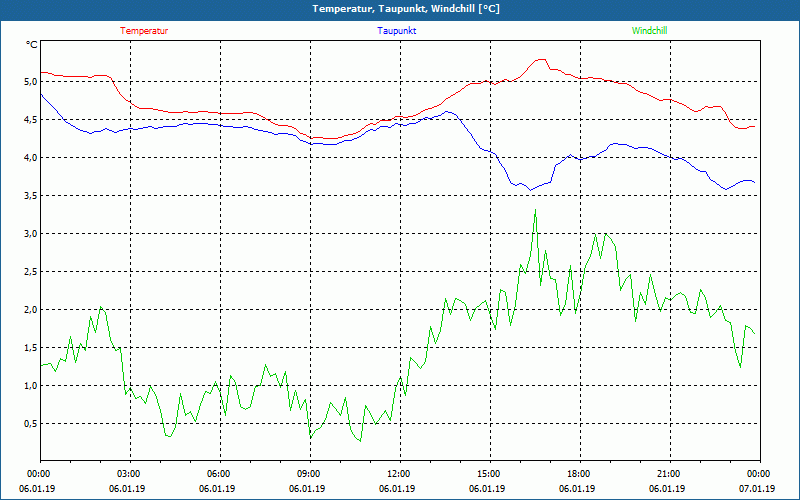
Task: Click the 4,0 y-axis value
Action: coord(31,158)
